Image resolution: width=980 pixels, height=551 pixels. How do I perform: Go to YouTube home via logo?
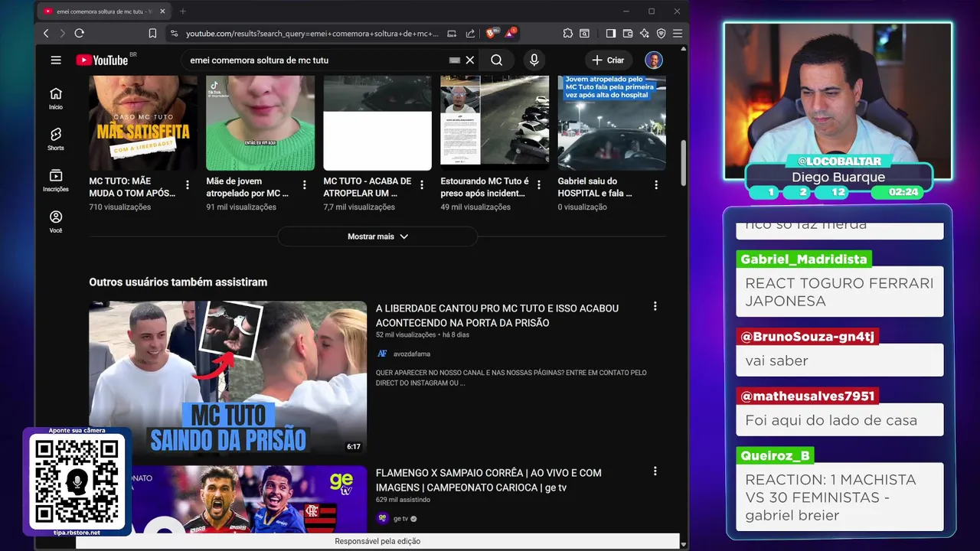(x=103, y=60)
